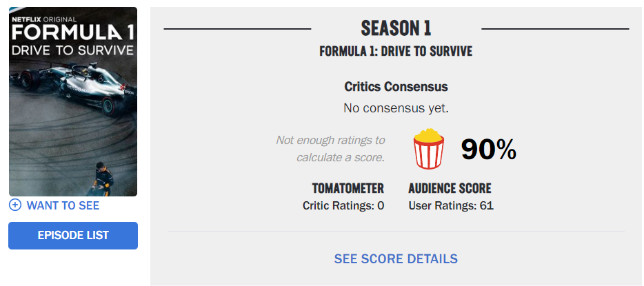Click the Critics Consensus heading
Screen dimensions: 644x286
click(396, 87)
